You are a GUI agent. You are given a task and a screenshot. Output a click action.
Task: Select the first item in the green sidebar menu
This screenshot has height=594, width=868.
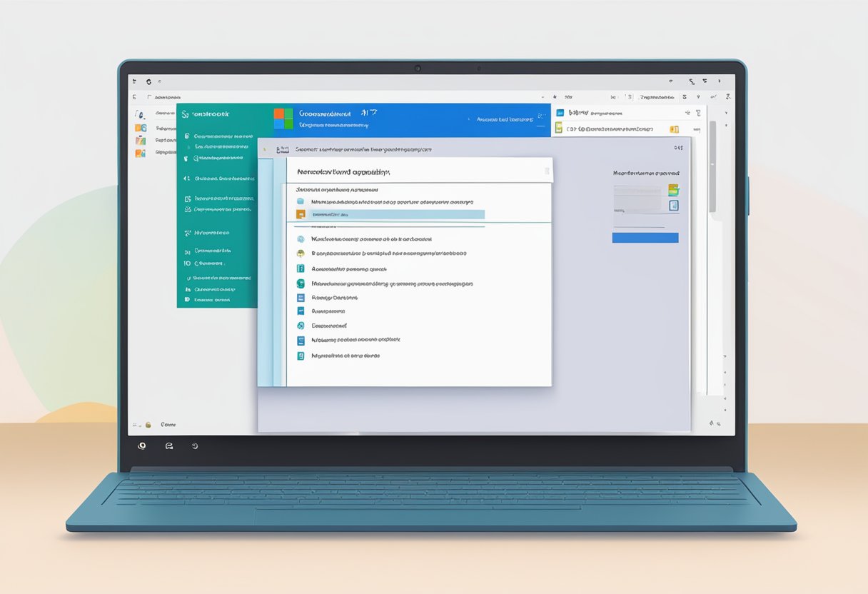(x=223, y=136)
